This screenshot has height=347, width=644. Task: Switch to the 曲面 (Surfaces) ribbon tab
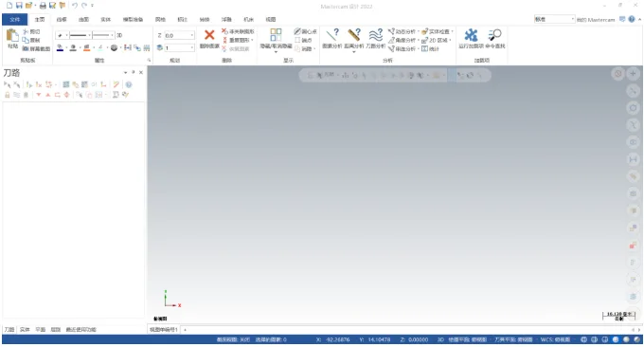coord(83,19)
